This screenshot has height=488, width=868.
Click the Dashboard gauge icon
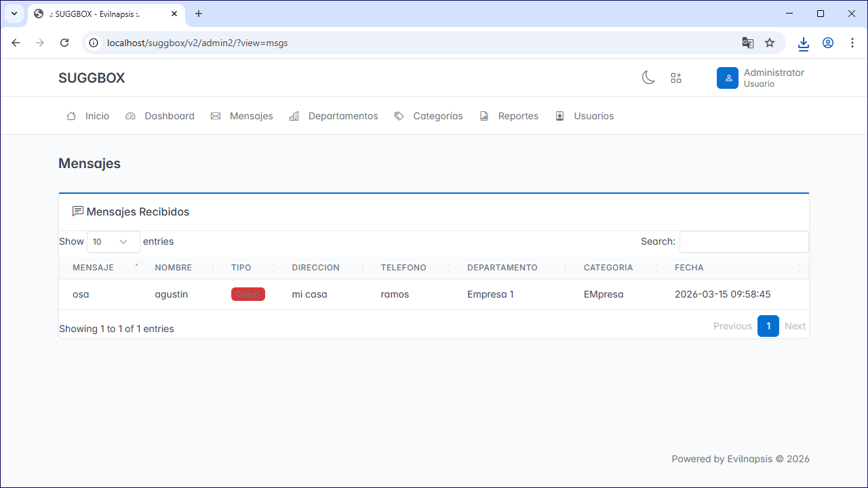[x=131, y=116]
